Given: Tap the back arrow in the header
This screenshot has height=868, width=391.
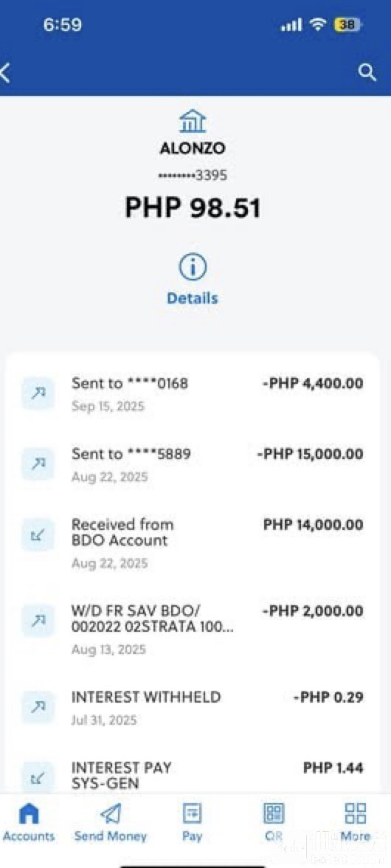Looking at the screenshot, I should (x=5, y=72).
